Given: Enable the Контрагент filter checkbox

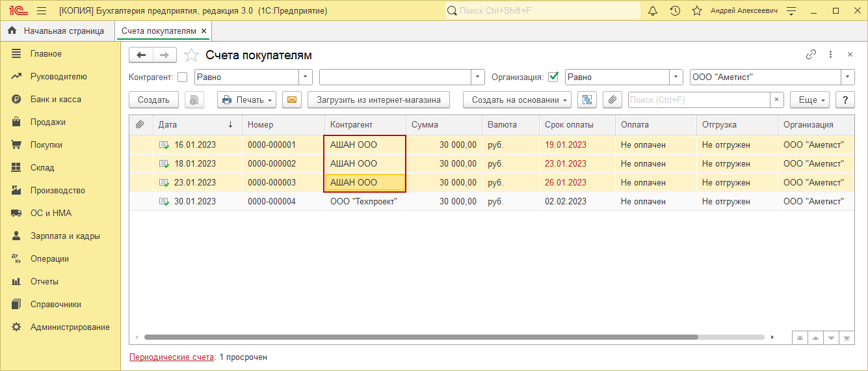Looking at the screenshot, I should pyautogui.click(x=183, y=77).
